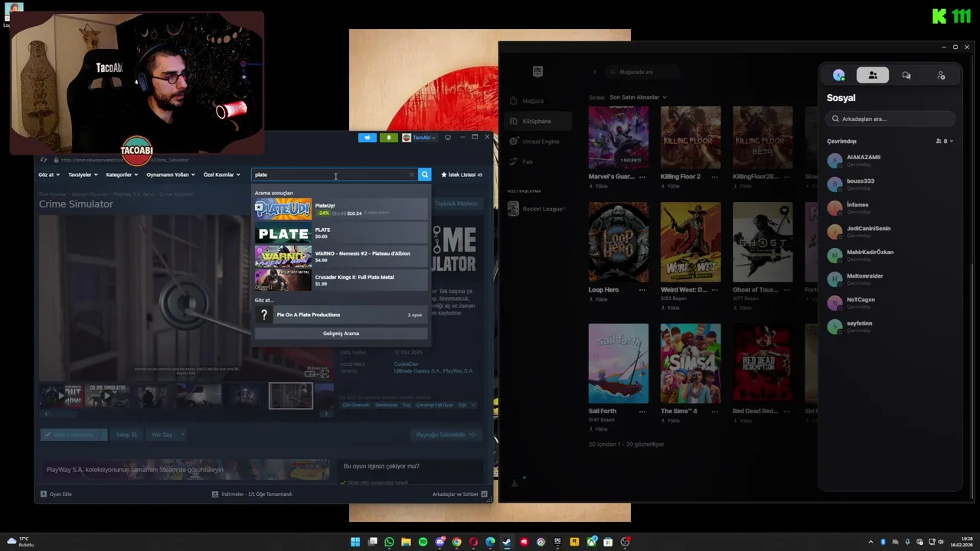The width and height of the screenshot is (980, 551).
Task: Open Opera browser from the taskbar
Action: (473, 542)
